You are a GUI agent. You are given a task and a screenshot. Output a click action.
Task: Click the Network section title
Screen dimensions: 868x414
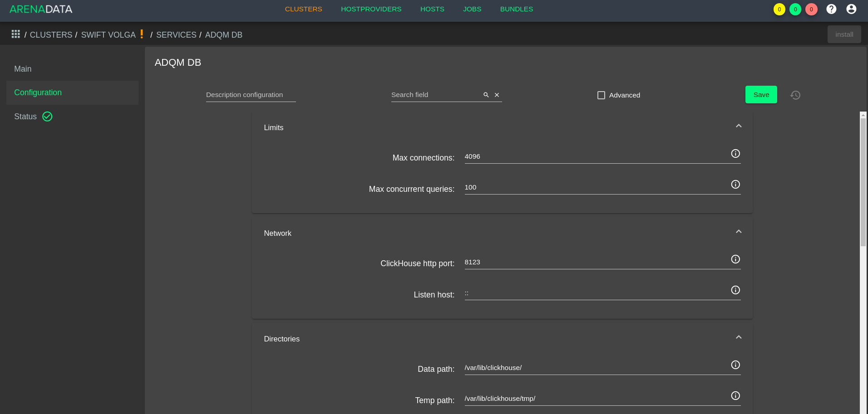(x=278, y=234)
